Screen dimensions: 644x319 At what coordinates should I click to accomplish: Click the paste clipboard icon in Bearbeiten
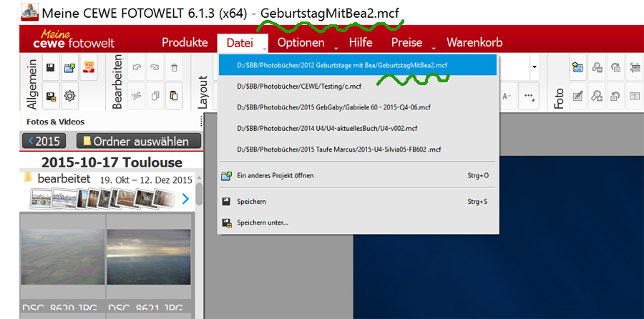pos(174,96)
